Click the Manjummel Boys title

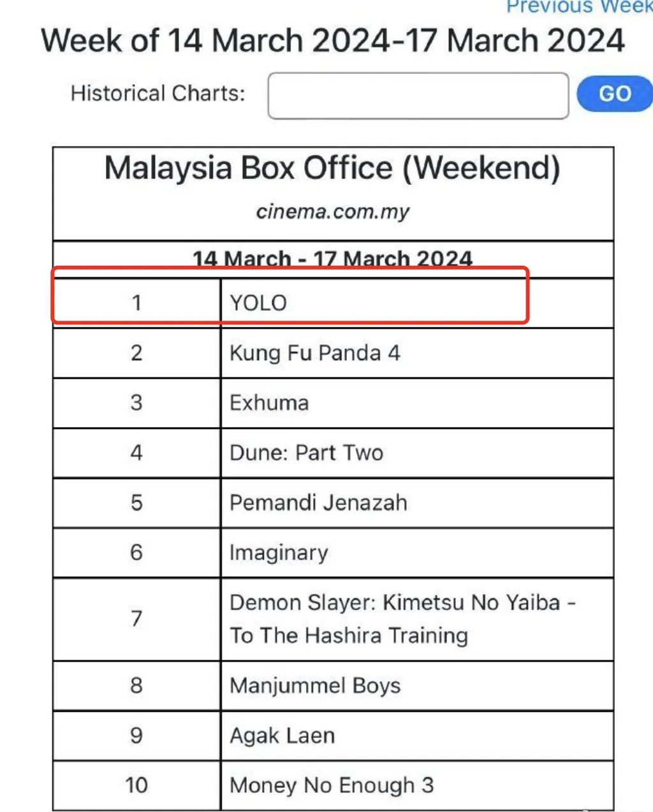click(x=315, y=686)
